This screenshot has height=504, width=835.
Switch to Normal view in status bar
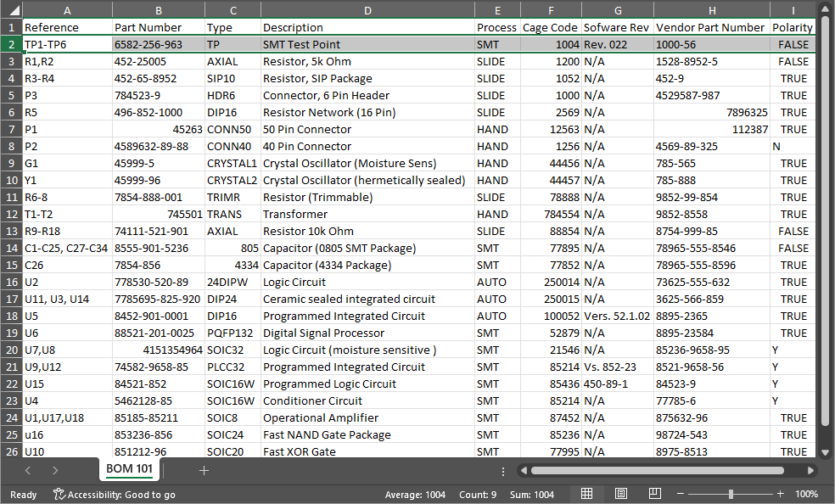tap(587, 494)
